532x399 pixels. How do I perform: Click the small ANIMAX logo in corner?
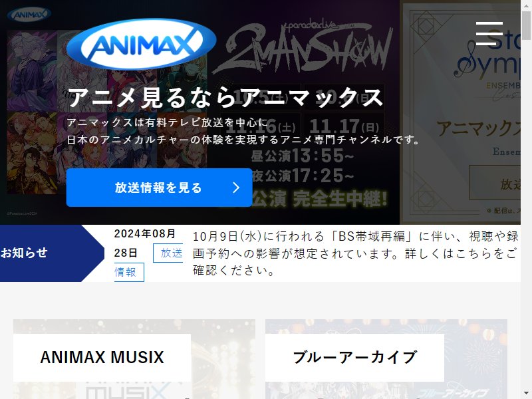click(x=29, y=15)
